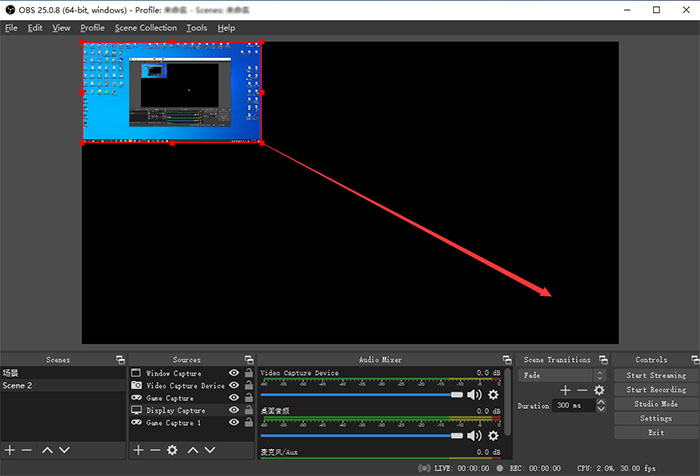Click the captured display preview thumbnail
700x476 pixels.
172,92
